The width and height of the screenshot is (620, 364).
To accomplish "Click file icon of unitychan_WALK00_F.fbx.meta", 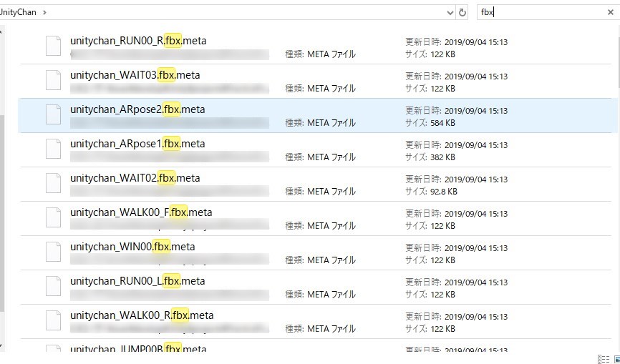I will pyautogui.click(x=53, y=217).
